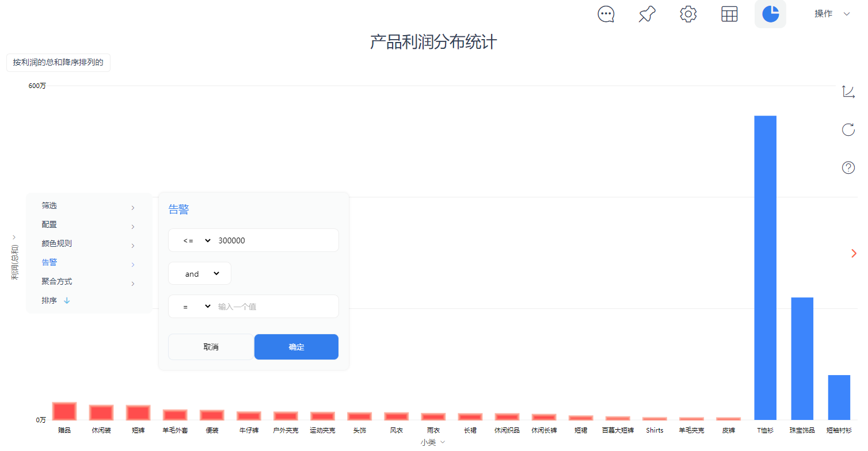868x451 pixels.
Task: Open help via the question mark icon
Action: point(847,167)
